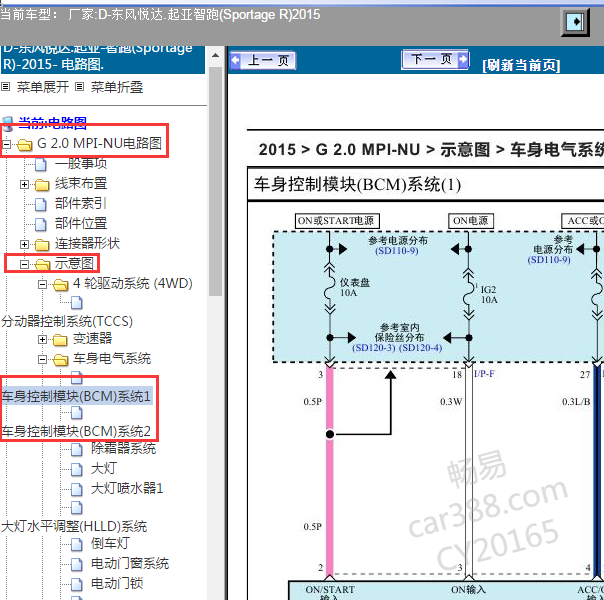Image resolution: width=604 pixels, height=600 pixels.
Task: Open the 电动门锁 page
Action: pyautogui.click(x=117, y=584)
